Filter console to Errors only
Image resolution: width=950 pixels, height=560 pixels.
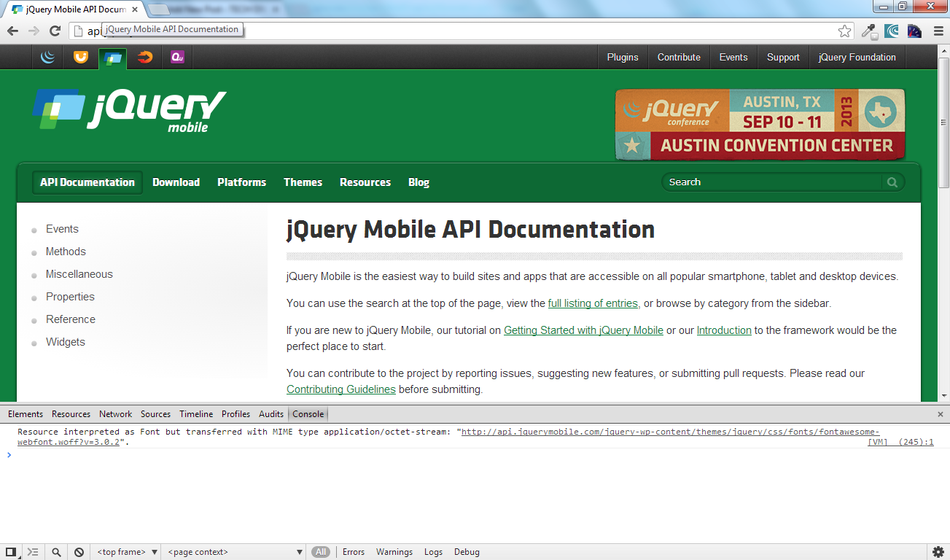(x=354, y=552)
